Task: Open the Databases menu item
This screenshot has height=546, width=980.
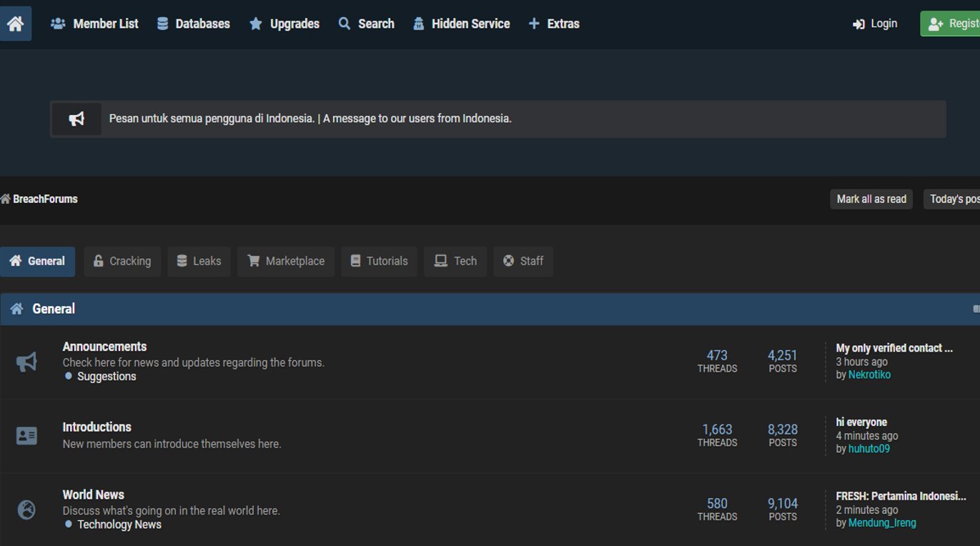Action: click(x=194, y=24)
